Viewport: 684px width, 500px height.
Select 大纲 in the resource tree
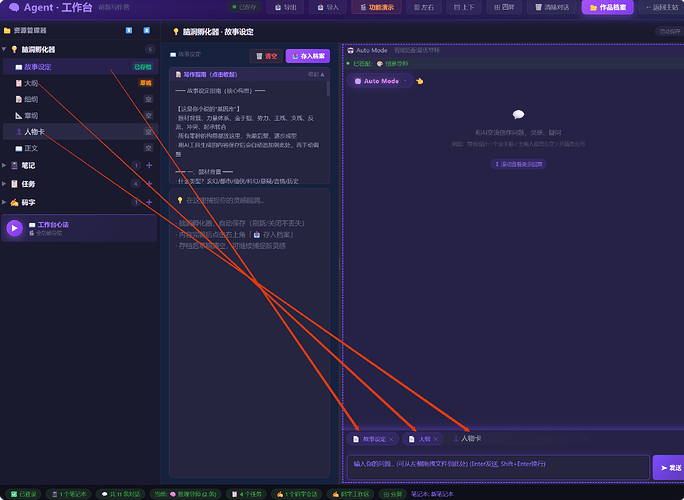pyautogui.click(x=80, y=83)
